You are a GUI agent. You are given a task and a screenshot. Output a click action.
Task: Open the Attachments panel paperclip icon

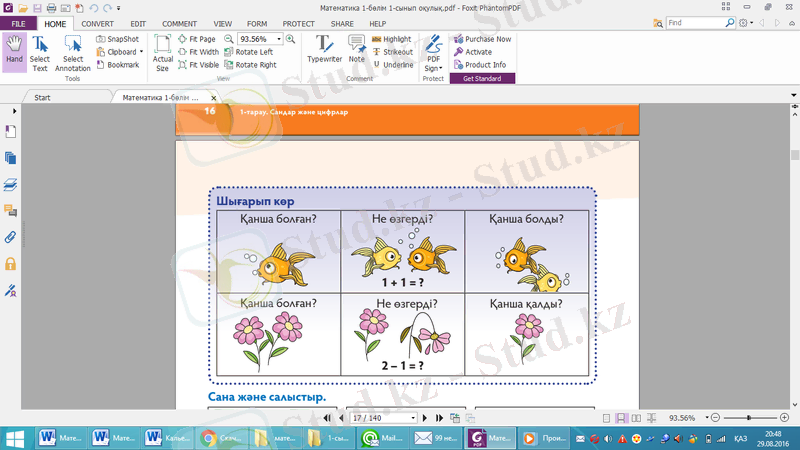click(11, 237)
